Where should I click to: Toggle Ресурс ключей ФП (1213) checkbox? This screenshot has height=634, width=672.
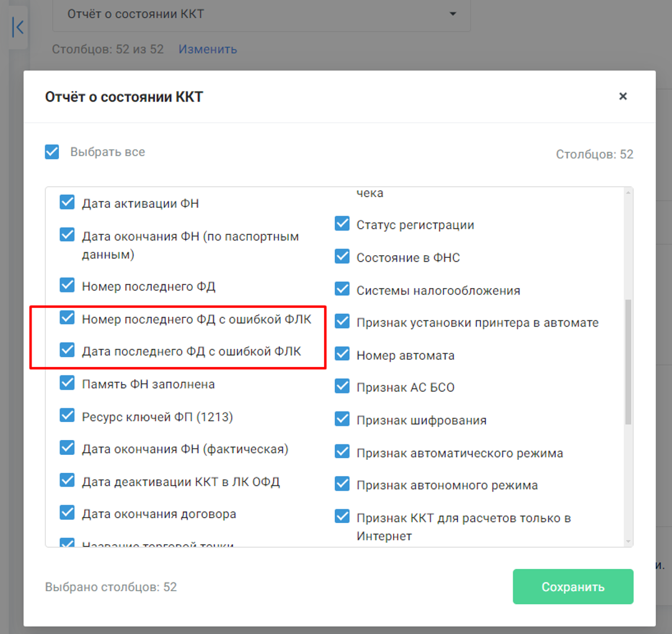[x=68, y=415]
